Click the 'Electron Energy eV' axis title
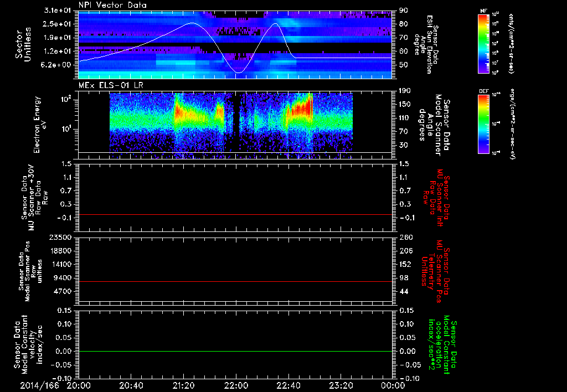Viewport: 567px width, 392px height. 40,125
